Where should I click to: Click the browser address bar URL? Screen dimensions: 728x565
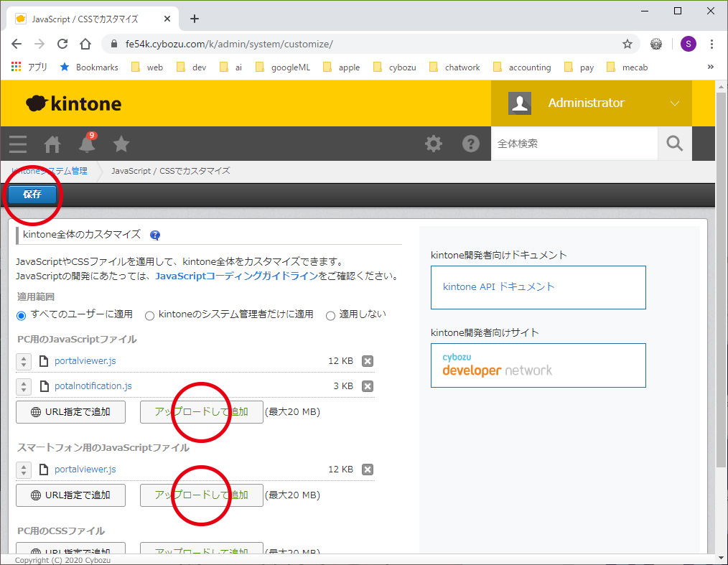click(x=229, y=44)
